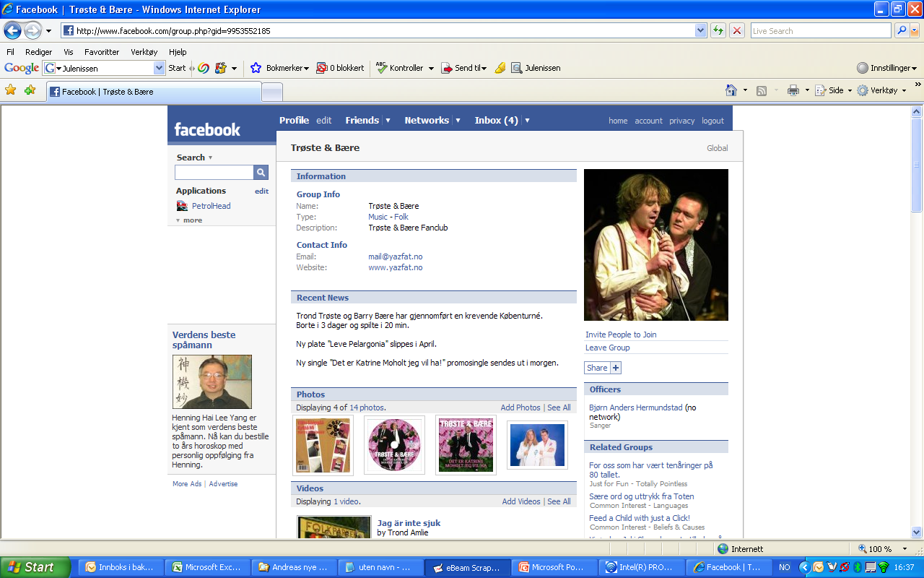This screenshot has height=578, width=924.
Task: Click the NO language indicator in tray
Action: tap(784, 567)
